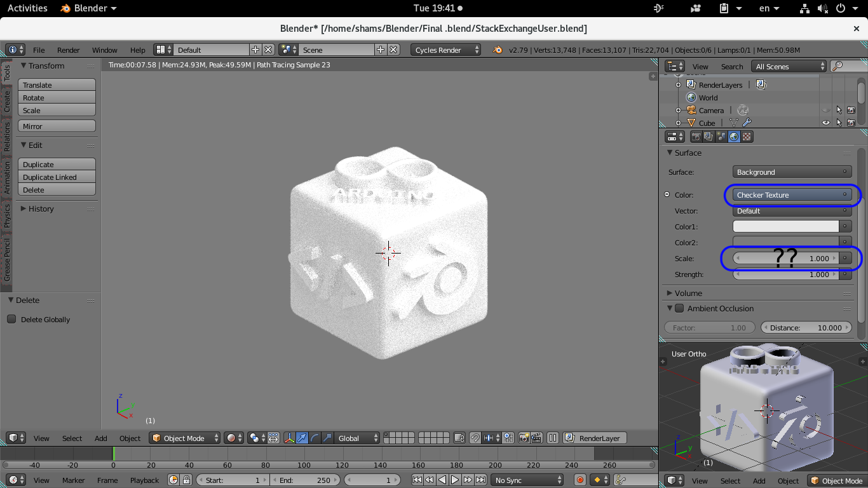
Task: Open the World properties tab
Action: (x=734, y=137)
